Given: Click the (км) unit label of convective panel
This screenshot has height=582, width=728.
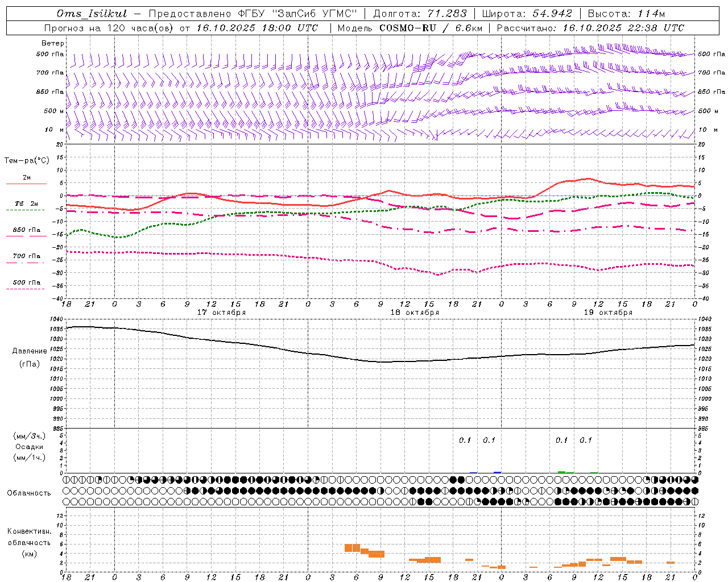Looking at the screenshot, I should (x=30, y=554).
